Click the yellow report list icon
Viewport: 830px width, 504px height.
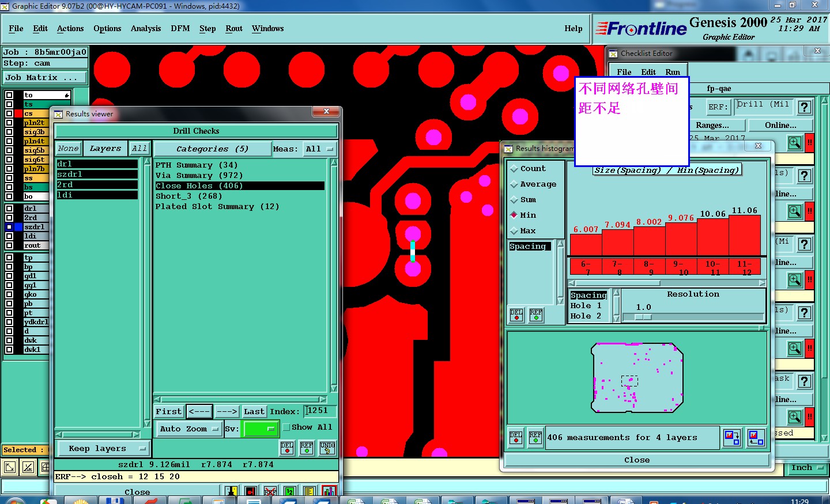[309, 491]
